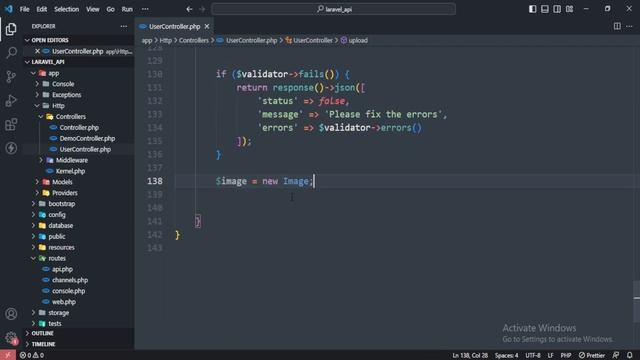Go back with the navigation arrow

pos(189,9)
